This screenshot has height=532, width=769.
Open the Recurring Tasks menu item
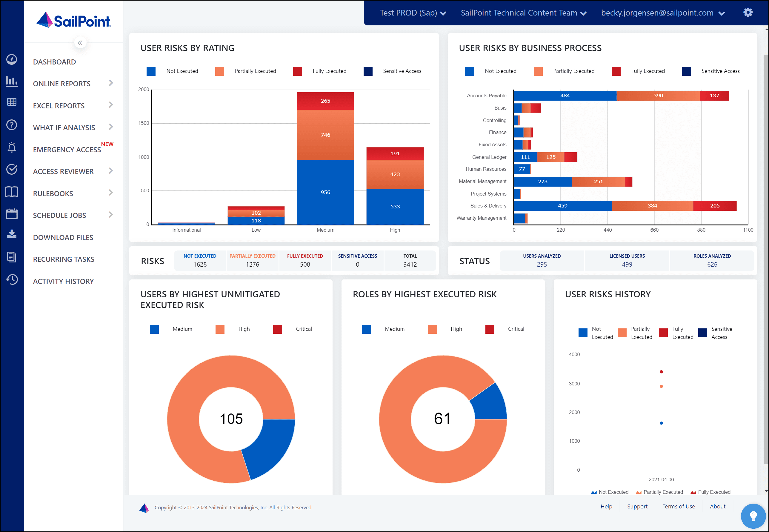tap(64, 259)
